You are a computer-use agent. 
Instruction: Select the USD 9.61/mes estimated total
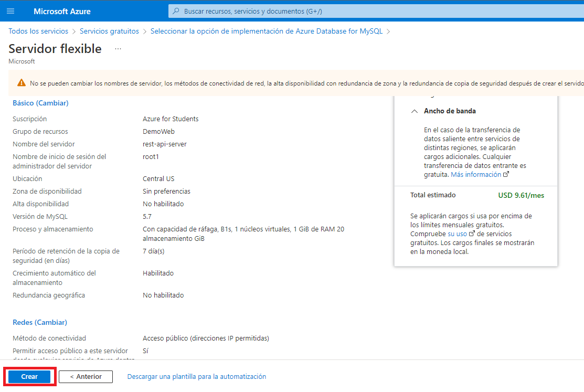tap(521, 195)
